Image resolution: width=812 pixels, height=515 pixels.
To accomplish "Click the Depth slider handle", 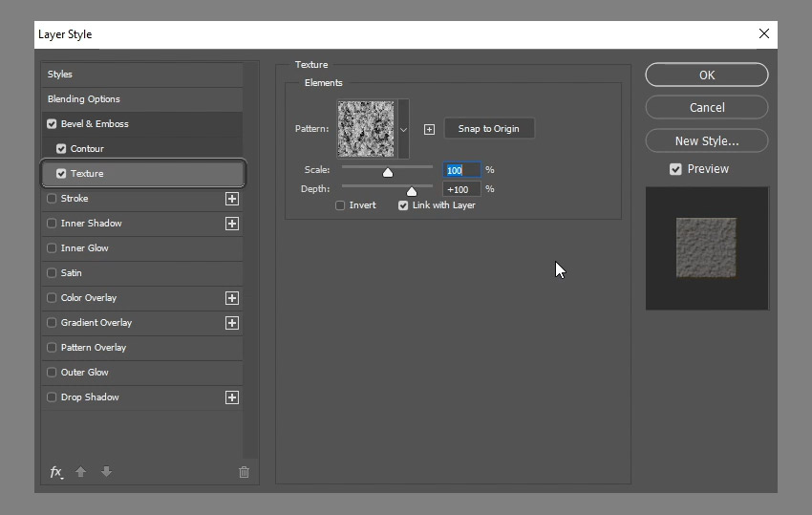I will click(412, 191).
